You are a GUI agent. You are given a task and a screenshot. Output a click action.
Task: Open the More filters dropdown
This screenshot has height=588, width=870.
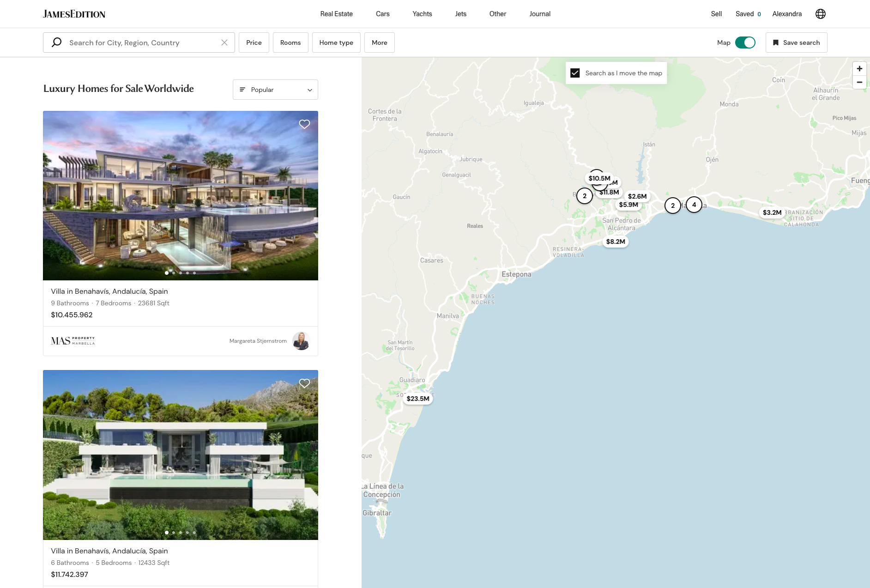380,42
